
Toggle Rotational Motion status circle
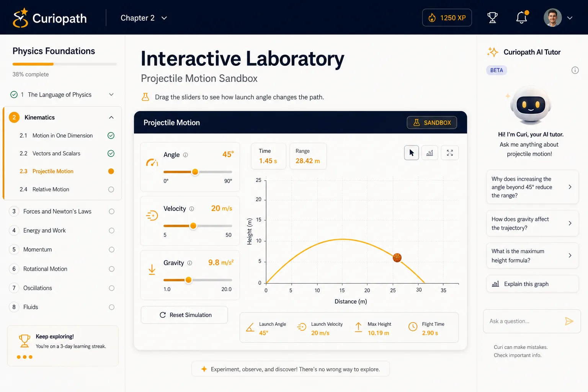coord(111,269)
